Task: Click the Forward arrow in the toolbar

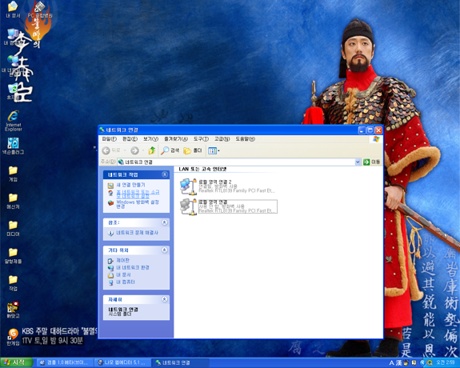Action: pos(135,151)
